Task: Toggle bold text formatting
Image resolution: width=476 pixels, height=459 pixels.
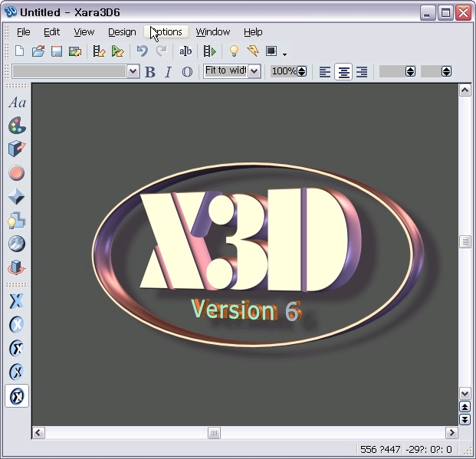Action: click(150, 72)
